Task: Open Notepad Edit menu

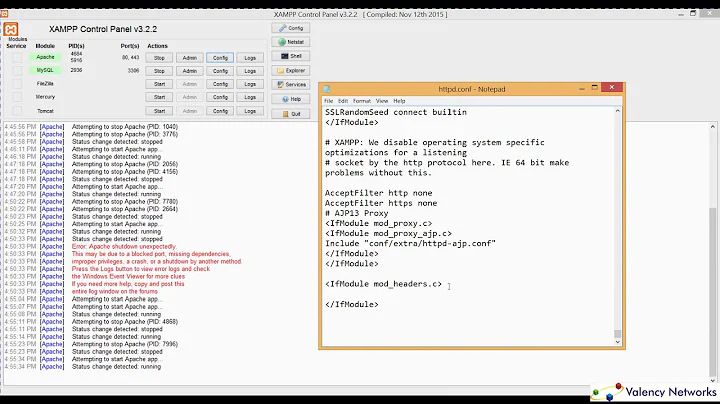Action: point(343,101)
